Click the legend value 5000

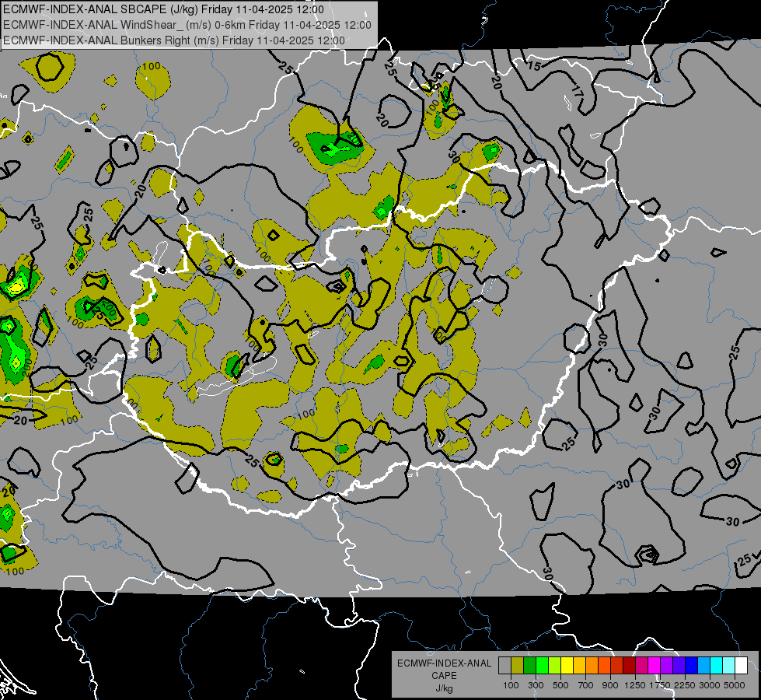[735, 685]
